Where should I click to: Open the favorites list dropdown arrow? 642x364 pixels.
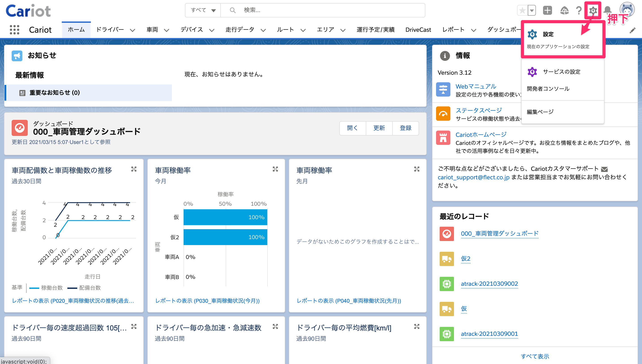coord(532,11)
